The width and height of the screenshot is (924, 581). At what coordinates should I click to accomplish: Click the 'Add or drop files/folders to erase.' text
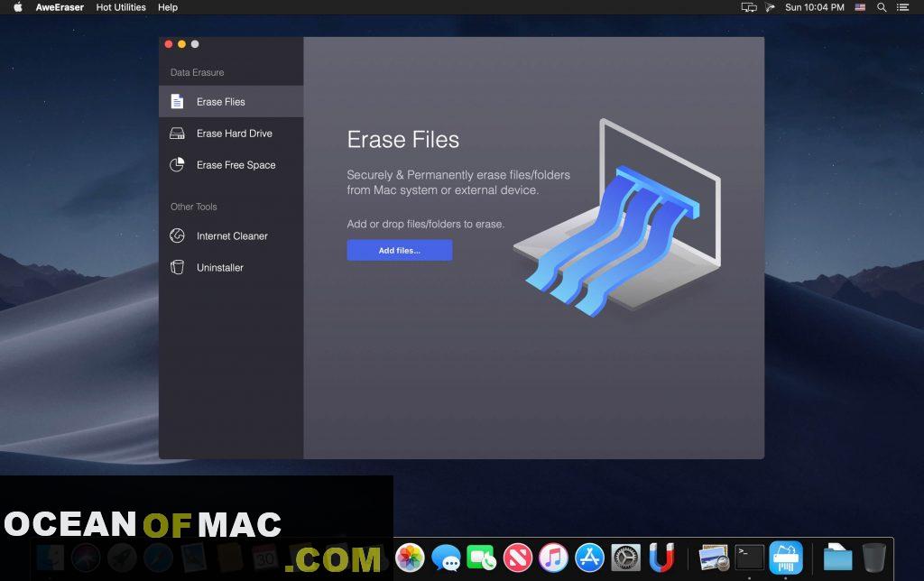click(426, 224)
